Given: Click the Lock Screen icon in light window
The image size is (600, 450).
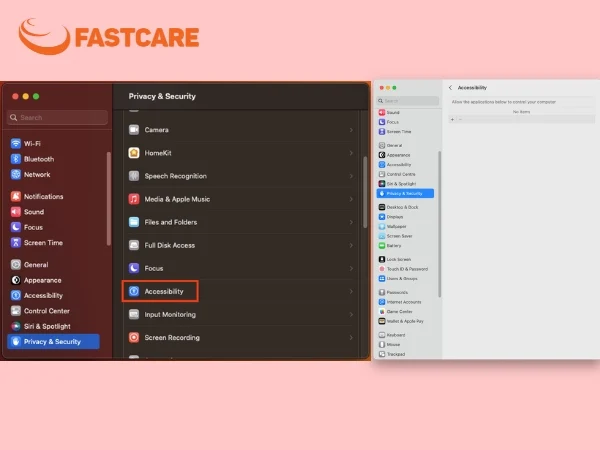Looking at the screenshot, I should [x=382, y=259].
